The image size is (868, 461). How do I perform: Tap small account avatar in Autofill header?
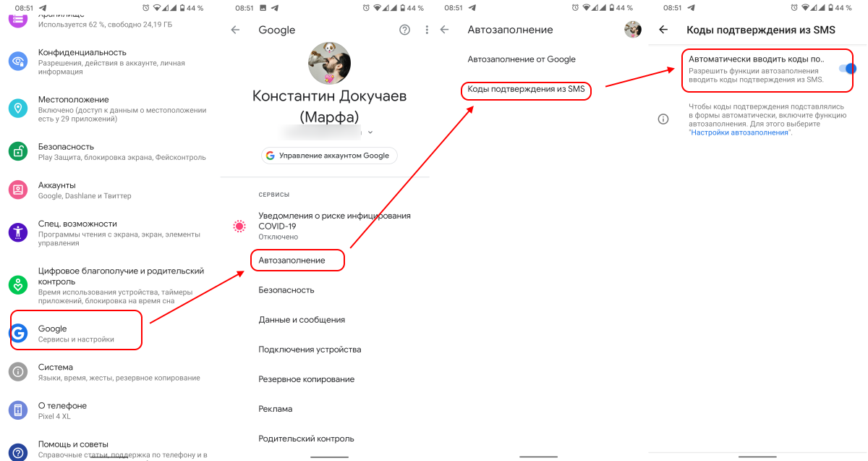click(x=633, y=30)
